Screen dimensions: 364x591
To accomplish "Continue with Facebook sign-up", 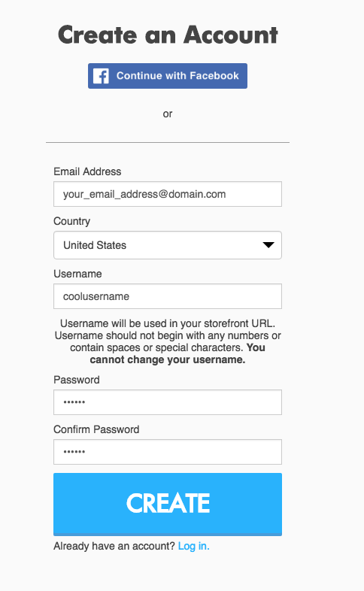I will pyautogui.click(x=168, y=76).
